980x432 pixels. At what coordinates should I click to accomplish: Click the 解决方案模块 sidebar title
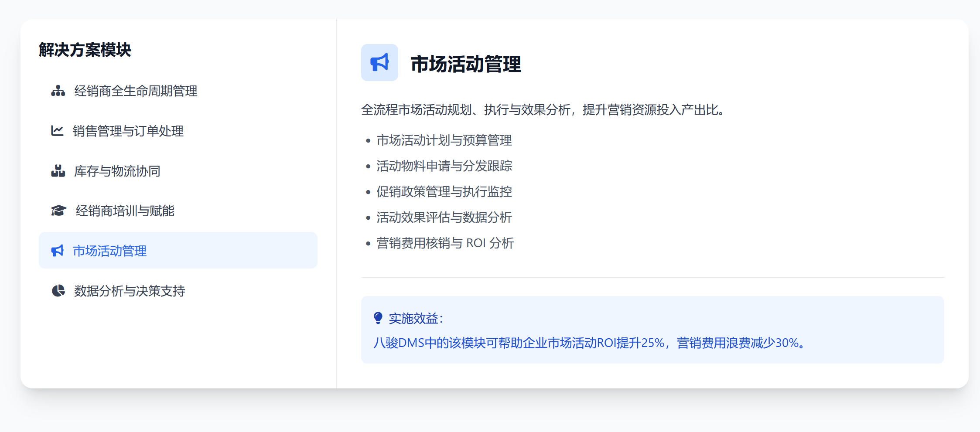pyautogui.click(x=85, y=50)
